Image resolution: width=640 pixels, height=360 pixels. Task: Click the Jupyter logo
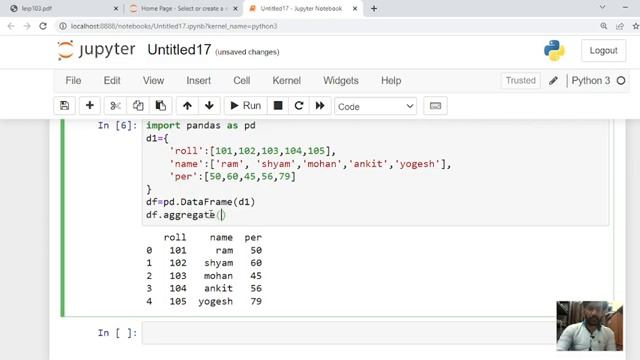(x=96, y=50)
